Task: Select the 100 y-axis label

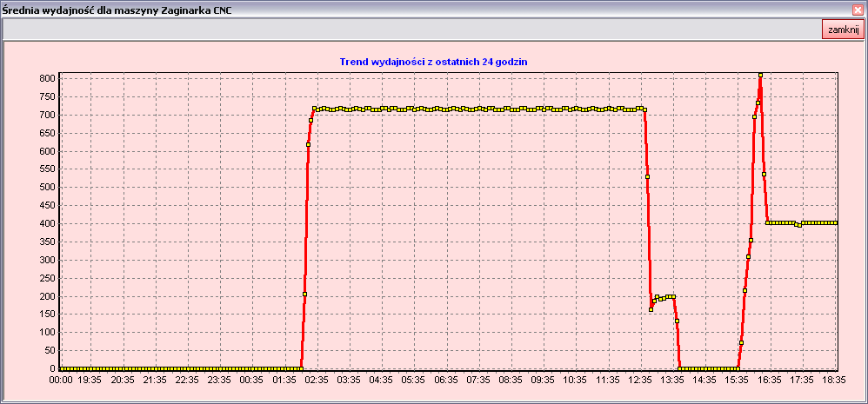Action: (x=48, y=333)
